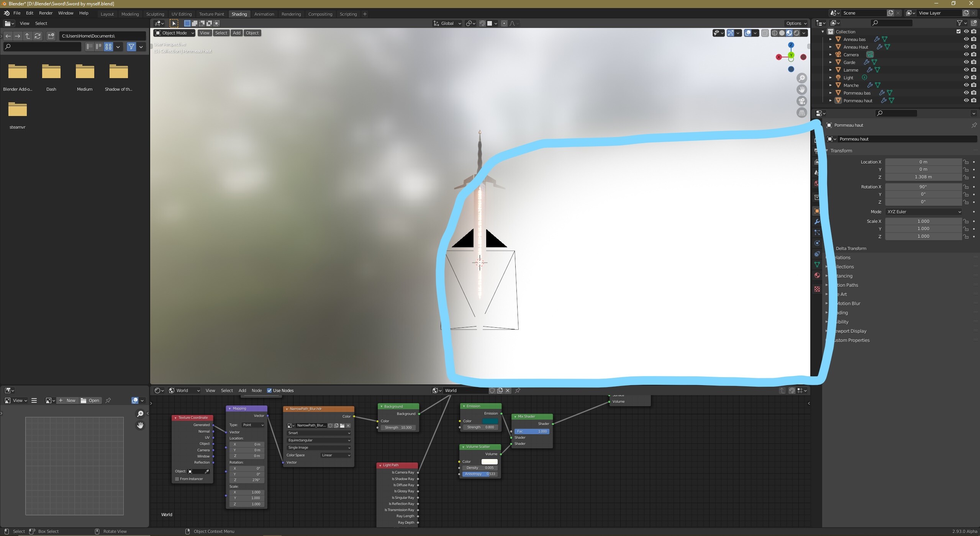Refresh the file browser listing
Viewport: 980px width, 536px height.
click(x=38, y=36)
